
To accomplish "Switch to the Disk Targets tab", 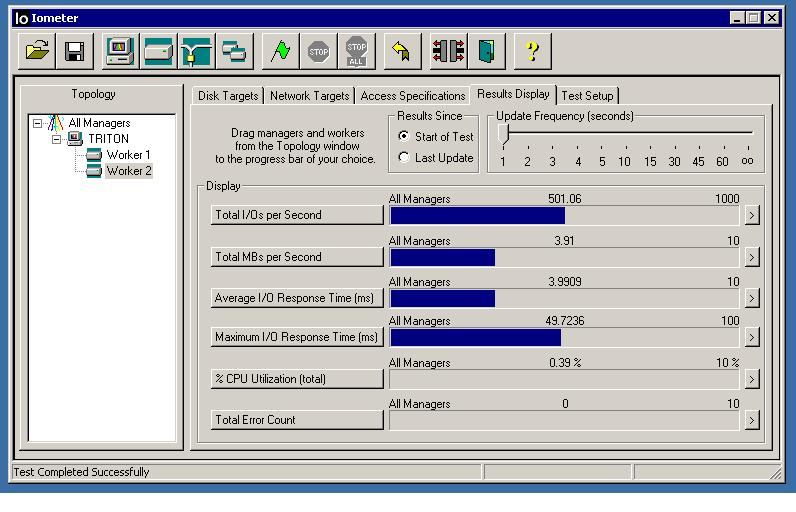I will 228,96.
